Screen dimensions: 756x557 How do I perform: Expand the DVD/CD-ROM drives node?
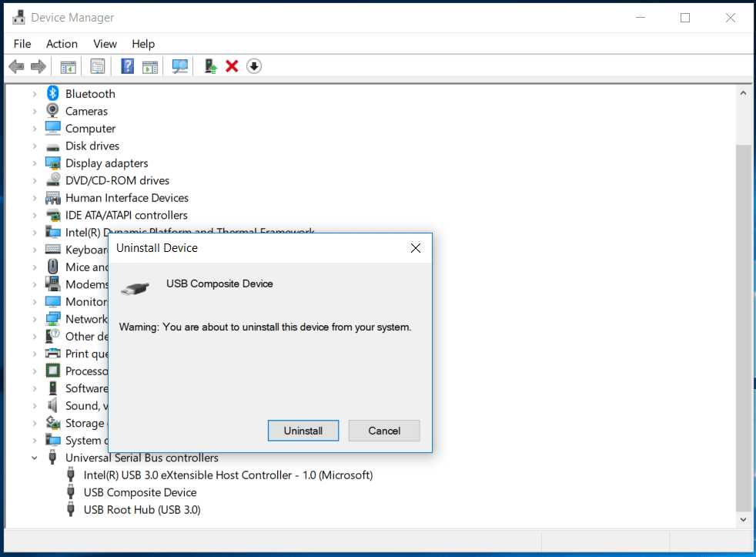coord(34,181)
